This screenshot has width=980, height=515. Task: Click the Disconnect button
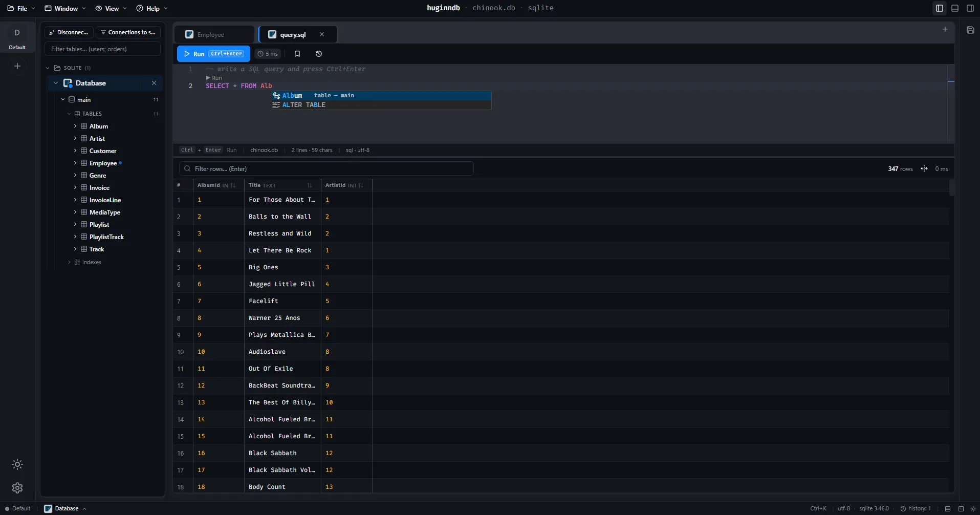click(69, 32)
